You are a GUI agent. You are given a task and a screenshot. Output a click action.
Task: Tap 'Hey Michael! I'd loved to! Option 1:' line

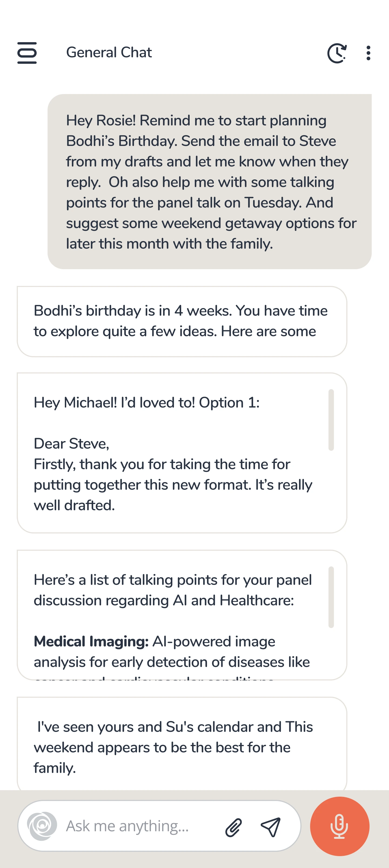[146, 403]
